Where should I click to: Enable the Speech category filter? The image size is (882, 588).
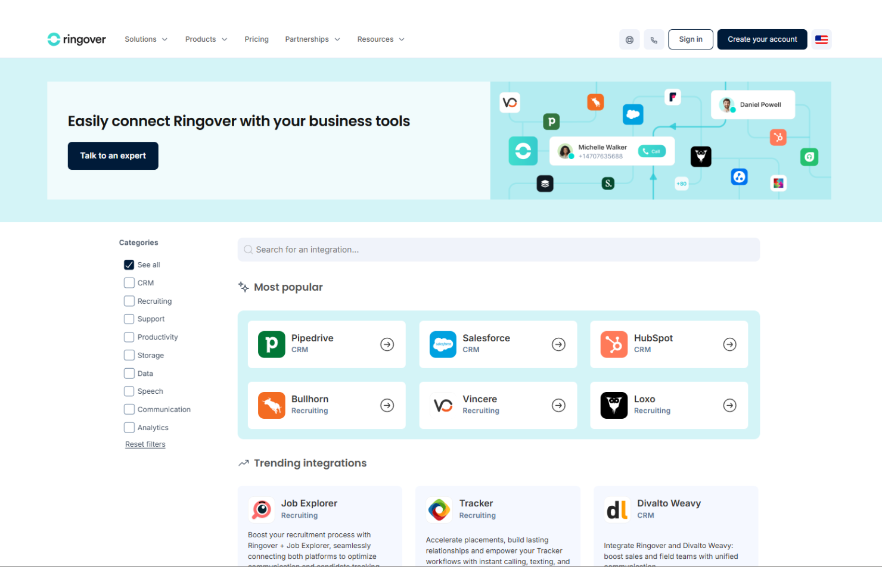click(129, 391)
